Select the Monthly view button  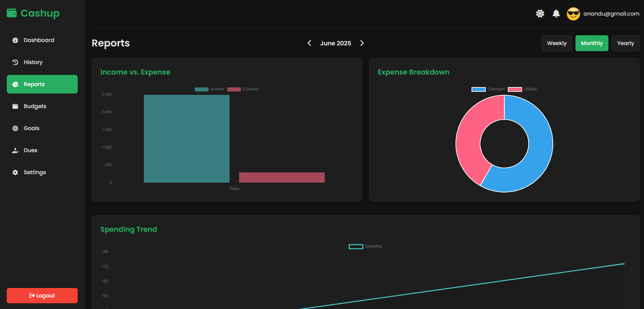click(x=592, y=43)
